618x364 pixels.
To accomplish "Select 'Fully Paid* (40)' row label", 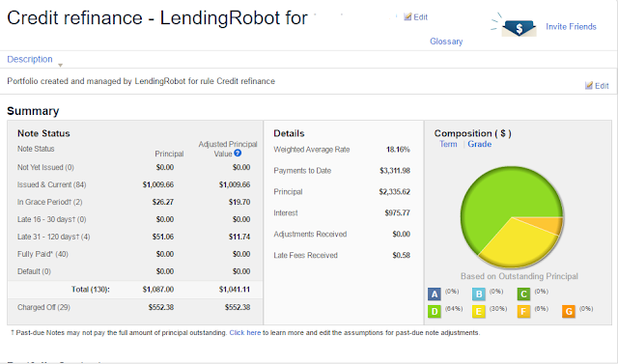I will 42,254.
